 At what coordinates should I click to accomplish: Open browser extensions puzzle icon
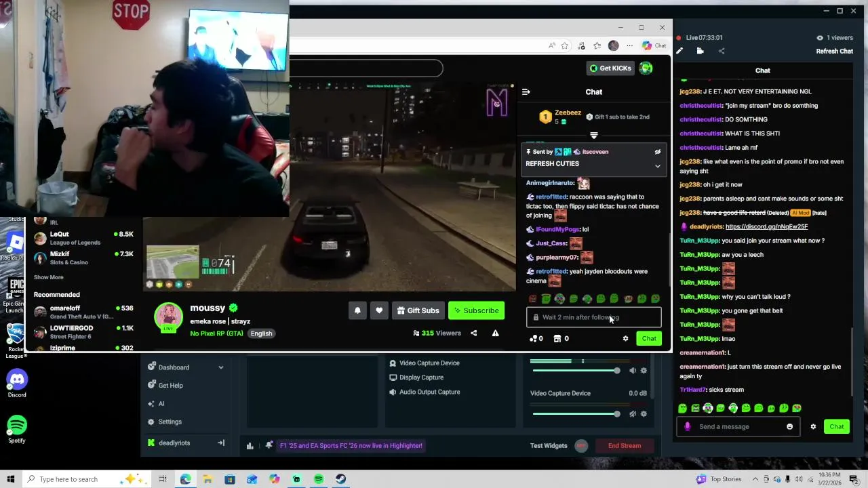(x=580, y=45)
